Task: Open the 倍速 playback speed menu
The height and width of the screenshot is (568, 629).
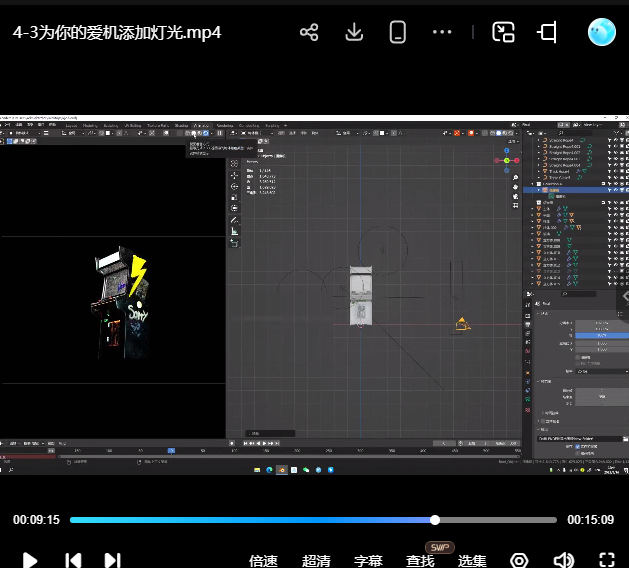Action: (x=263, y=561)
